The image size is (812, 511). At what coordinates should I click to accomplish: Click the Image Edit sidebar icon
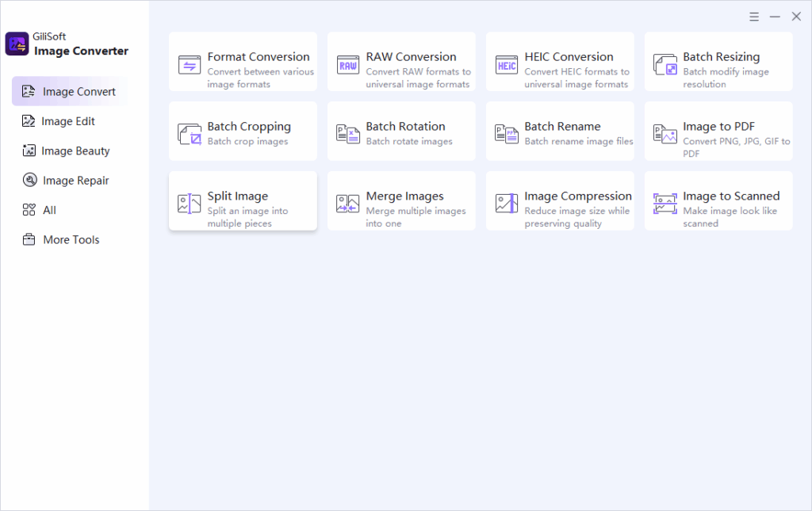[x=29, y=121]
